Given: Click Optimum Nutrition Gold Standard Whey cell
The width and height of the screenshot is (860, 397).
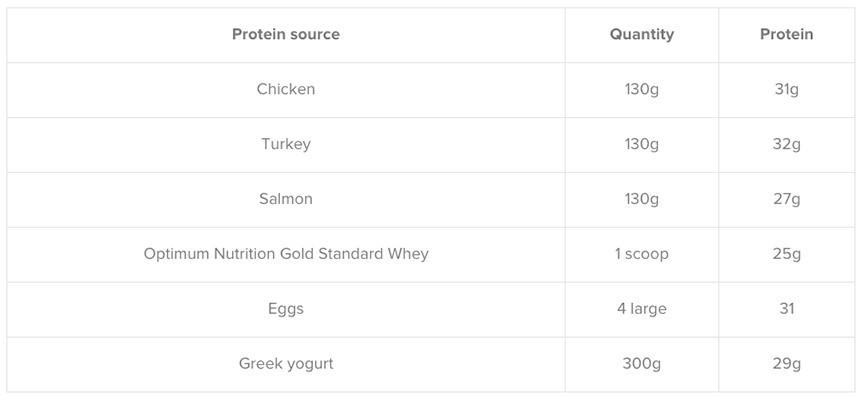Looking at the screenshot, I should click(286, 254).
